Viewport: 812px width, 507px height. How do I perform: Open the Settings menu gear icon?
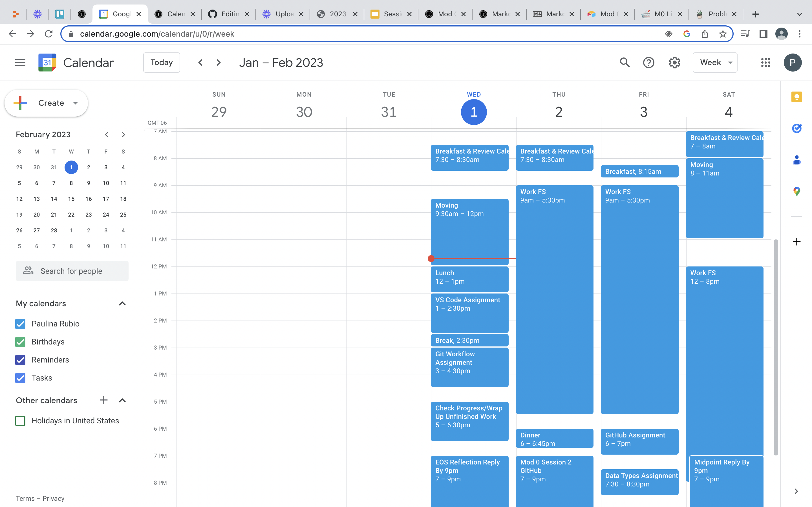[674, 62]
